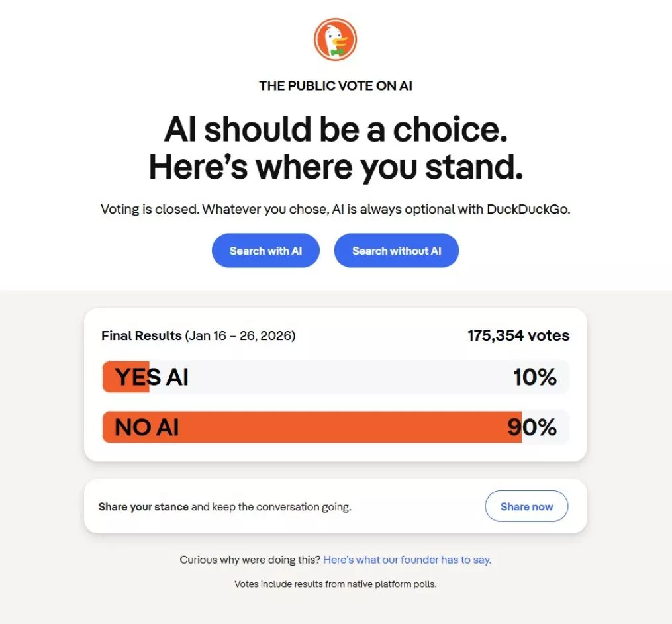The width and height of the screenshot is (672, 624).
Task: Click the 'Share your stance' bold text
Action: coord(144,507)
